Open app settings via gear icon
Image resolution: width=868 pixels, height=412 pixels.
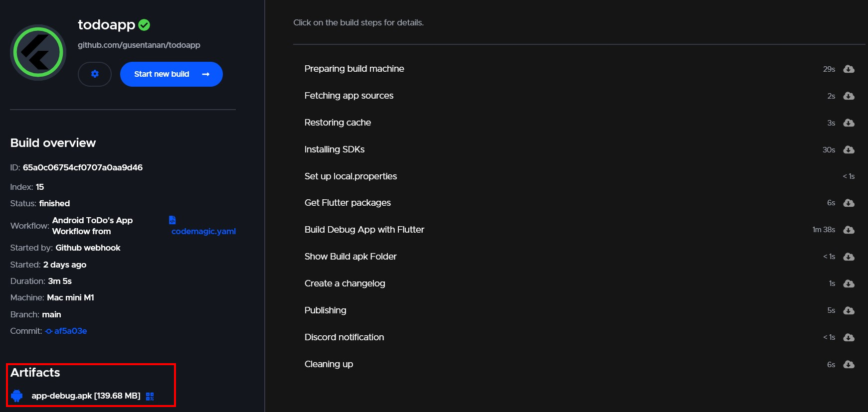coord(95,74)
